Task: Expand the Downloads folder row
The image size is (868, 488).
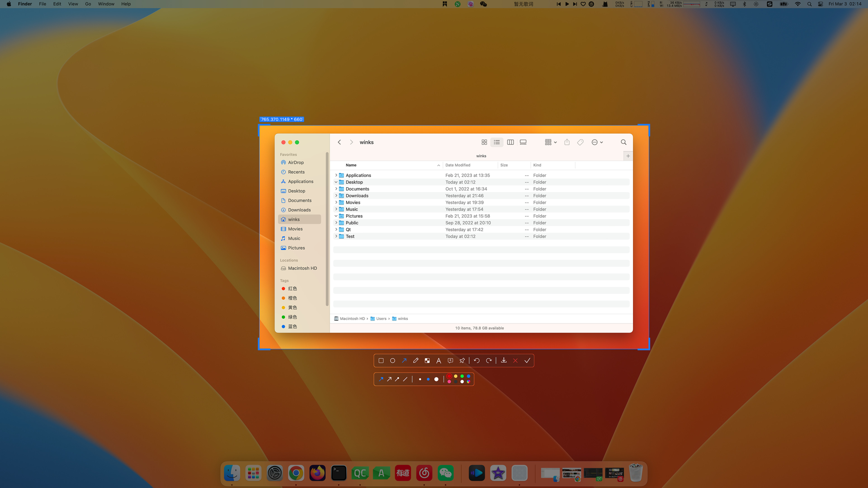Action: pos(336,195)
